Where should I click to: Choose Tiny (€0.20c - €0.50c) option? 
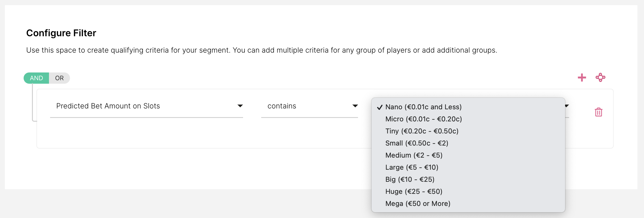[422, 131]
